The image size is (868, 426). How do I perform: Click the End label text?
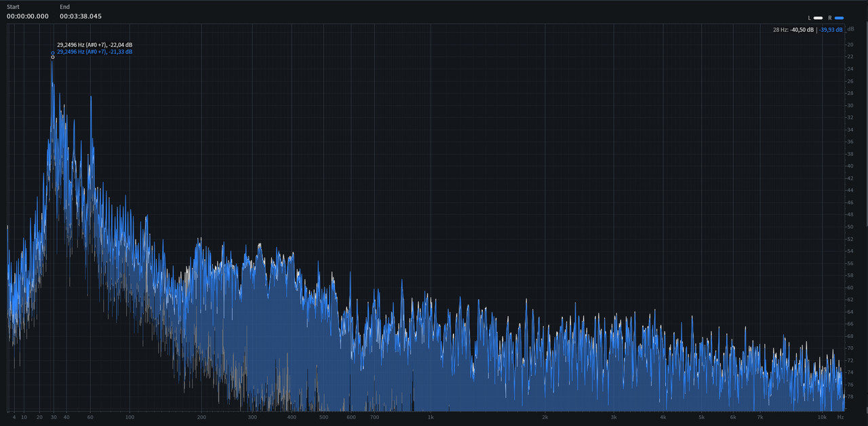(64, 7)
